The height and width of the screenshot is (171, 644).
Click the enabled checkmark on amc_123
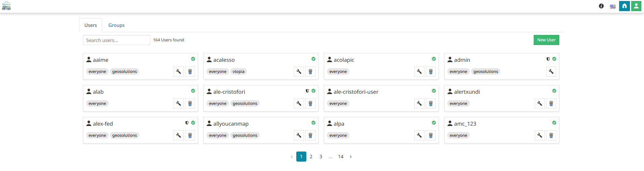point(554,123)
